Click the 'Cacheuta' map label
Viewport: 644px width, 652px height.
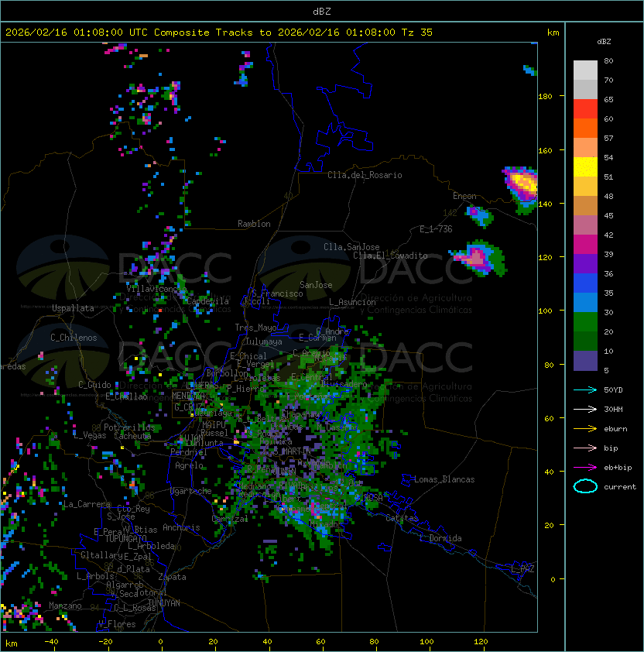pyautogui.click(x=132, y=436)
